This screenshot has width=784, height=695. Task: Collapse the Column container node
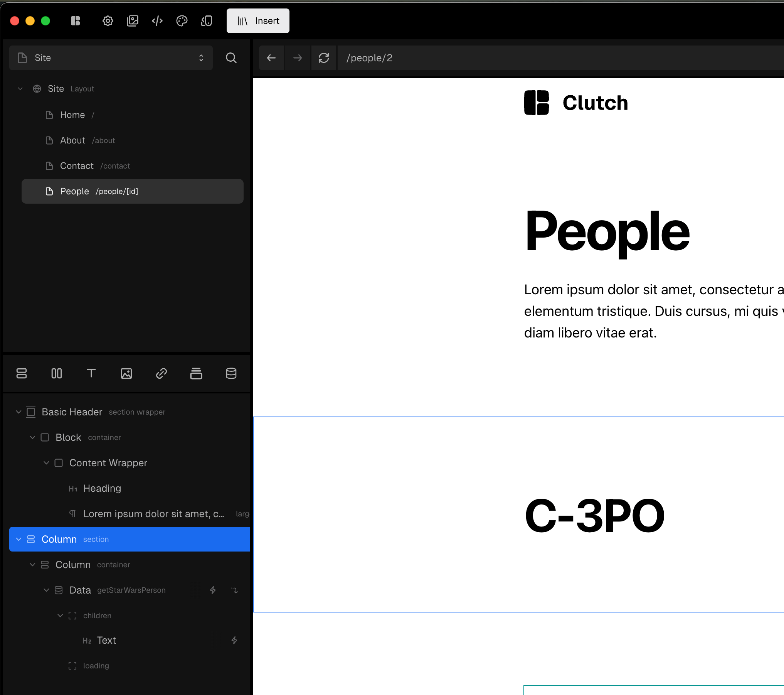(x=32, y=565)
